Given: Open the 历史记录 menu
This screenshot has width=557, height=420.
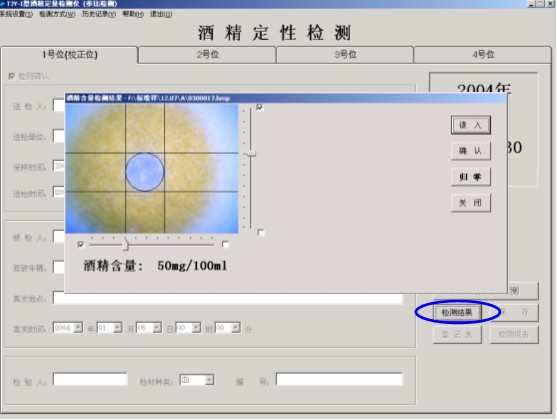Looking at the screenshot, I should point(99,14).
